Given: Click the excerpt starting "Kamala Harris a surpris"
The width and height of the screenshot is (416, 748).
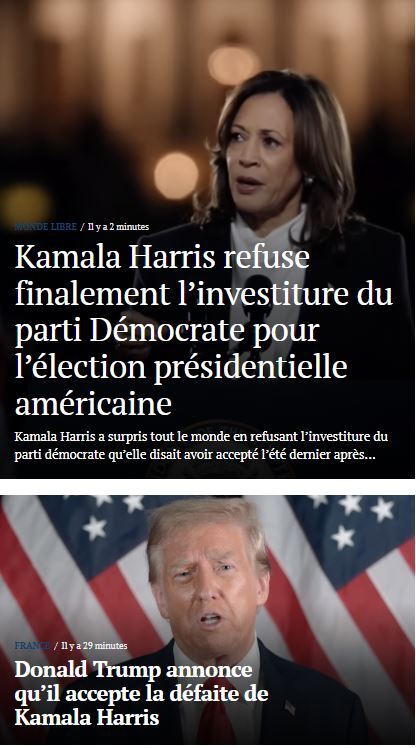Looking at the screenshot, I should [201, 446].
